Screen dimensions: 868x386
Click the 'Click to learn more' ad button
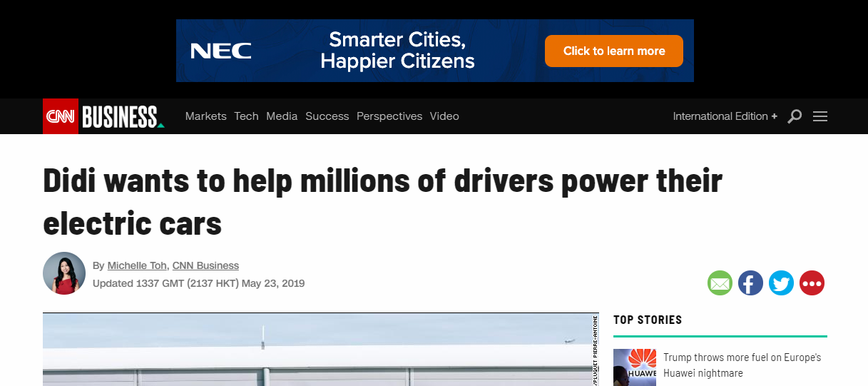click(x=614, y=51)
